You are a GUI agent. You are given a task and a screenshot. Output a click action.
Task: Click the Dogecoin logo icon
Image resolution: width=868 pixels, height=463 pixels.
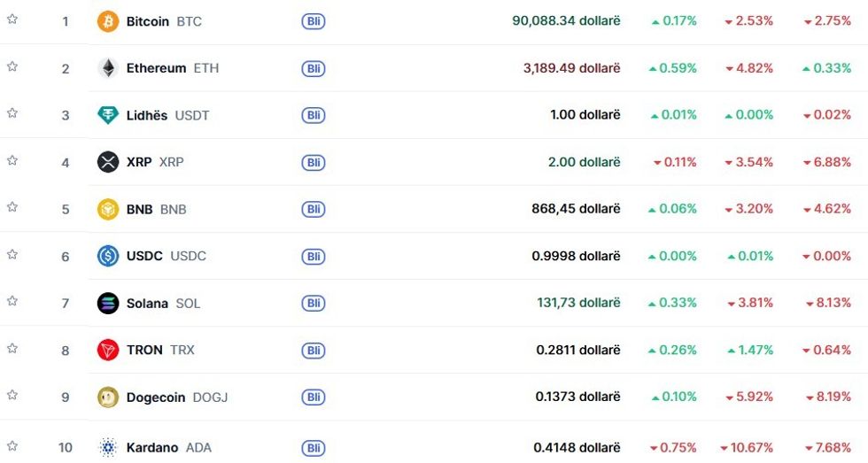[108, 397]
